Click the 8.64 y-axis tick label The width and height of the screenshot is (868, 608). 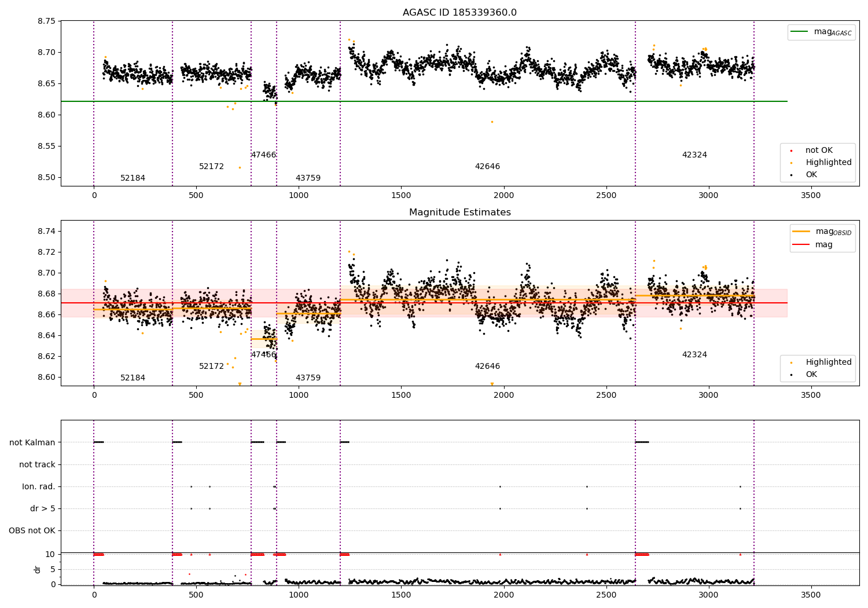point(46,336)
